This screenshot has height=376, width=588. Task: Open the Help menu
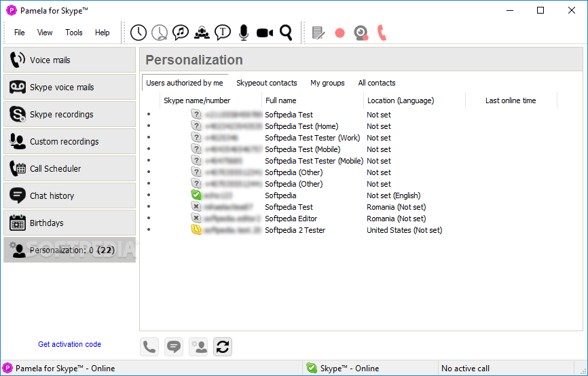coord(102,33)
